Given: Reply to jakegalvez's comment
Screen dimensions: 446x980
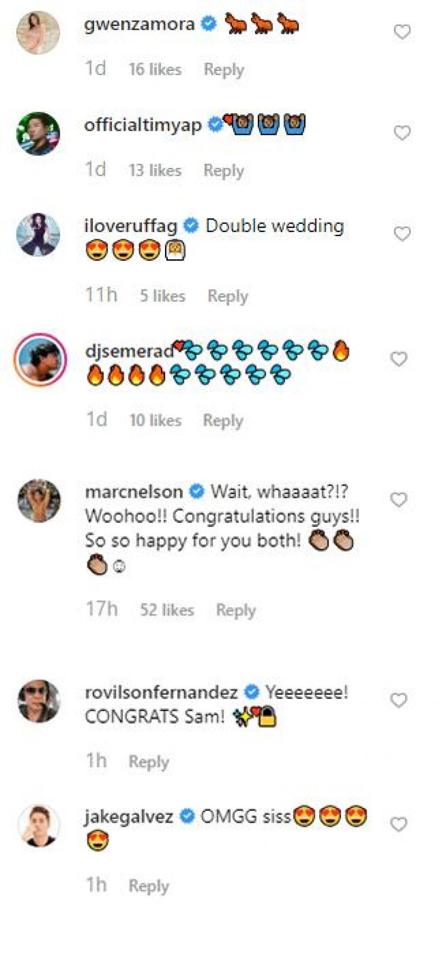Looking at the screenshot, I should tap(149, 886).
